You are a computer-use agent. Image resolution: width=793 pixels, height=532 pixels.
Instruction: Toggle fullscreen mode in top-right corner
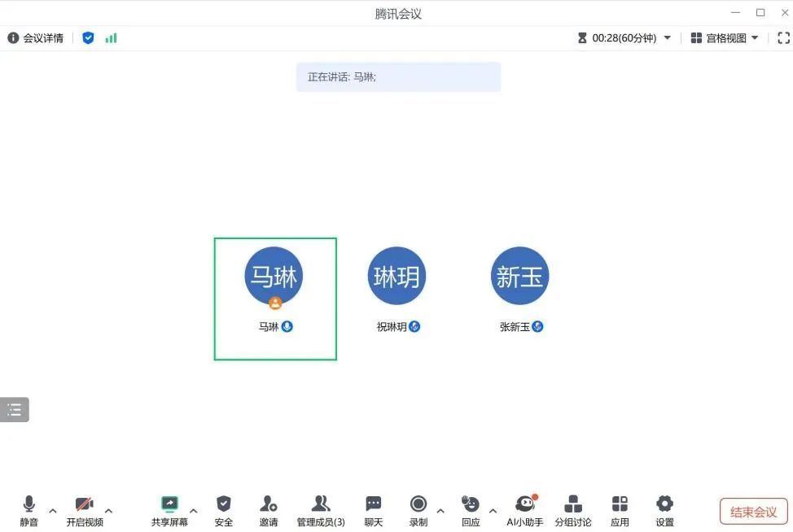[783, 37]
